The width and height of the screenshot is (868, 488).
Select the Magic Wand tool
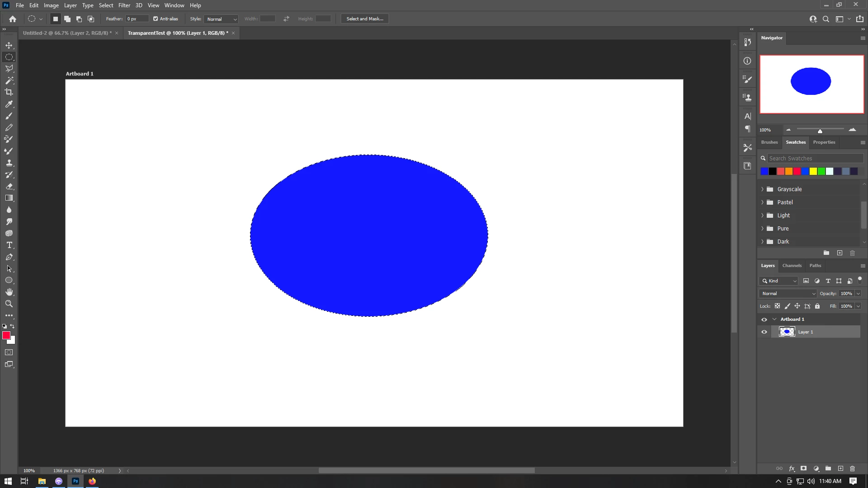(x=9, y=80)
